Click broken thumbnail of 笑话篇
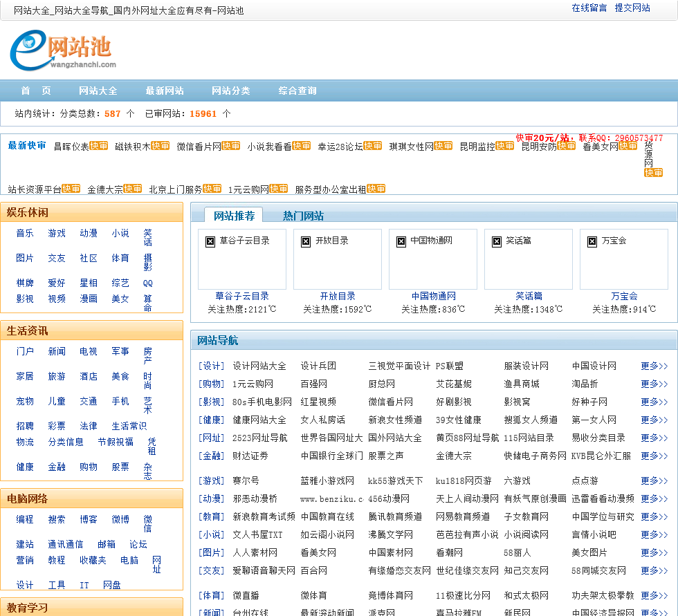Screen dimensions: 678x616 [x=529, y=259]
